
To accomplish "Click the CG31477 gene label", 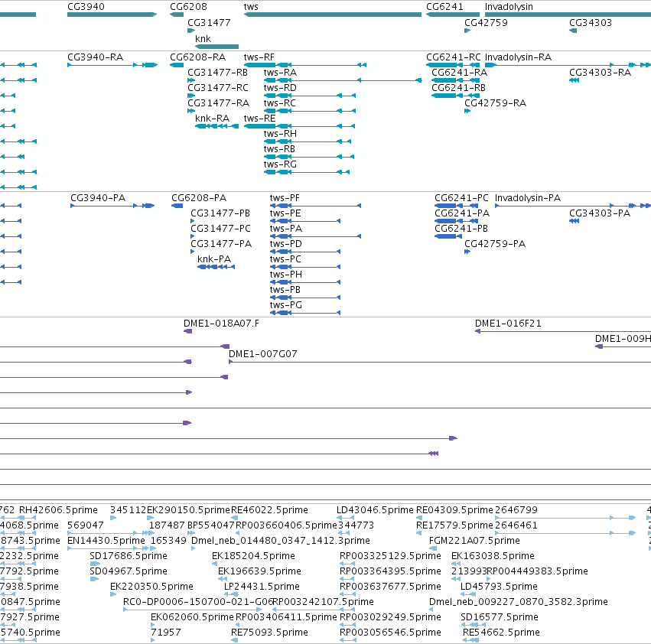I will pyautogui.click(x=209, y=22).
